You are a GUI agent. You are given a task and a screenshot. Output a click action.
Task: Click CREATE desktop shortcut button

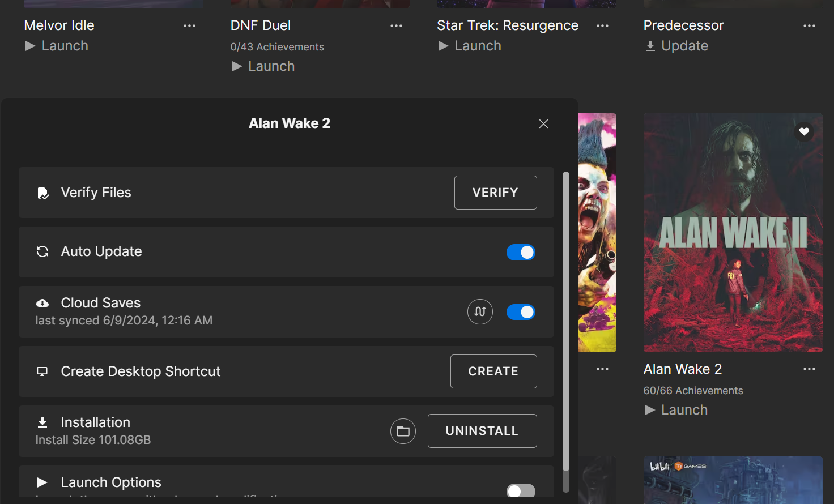click(493, 371)
